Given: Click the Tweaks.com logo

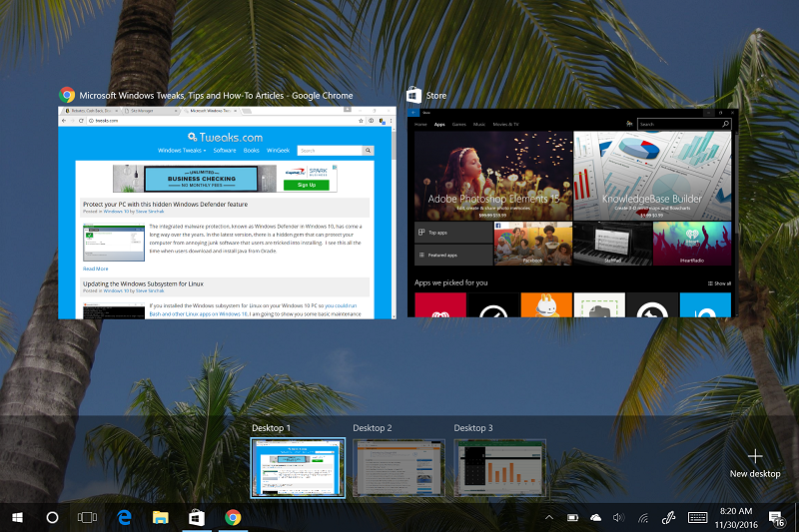Looking at the screenshot, I should coord(226,137).
